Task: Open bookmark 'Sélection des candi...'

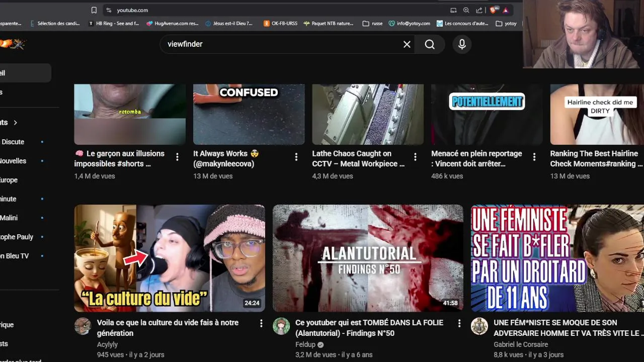Action: [55, 23]
